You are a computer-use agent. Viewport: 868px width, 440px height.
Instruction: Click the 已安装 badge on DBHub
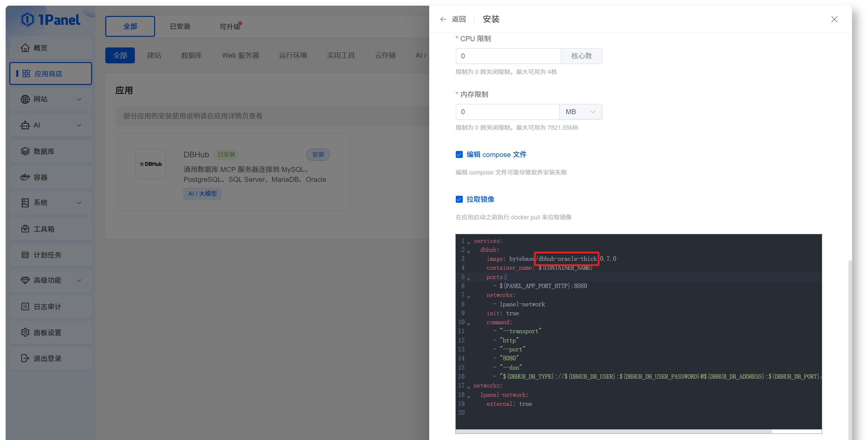(x=227, y=155)
